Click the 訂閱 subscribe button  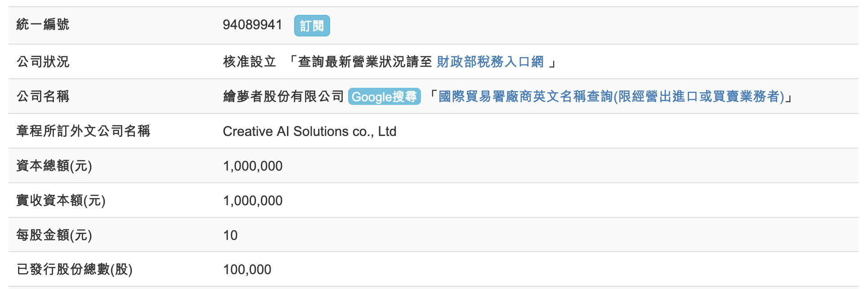coord(312,26)
